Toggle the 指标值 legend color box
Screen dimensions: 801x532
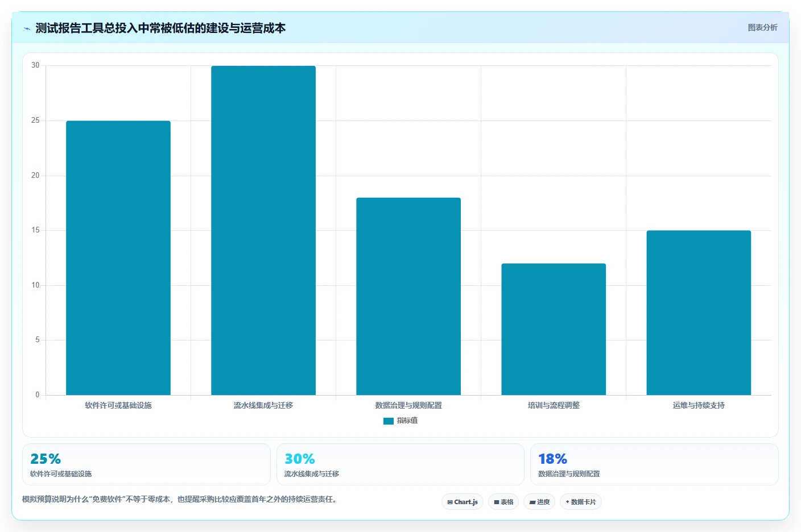[x=389, y=421]
